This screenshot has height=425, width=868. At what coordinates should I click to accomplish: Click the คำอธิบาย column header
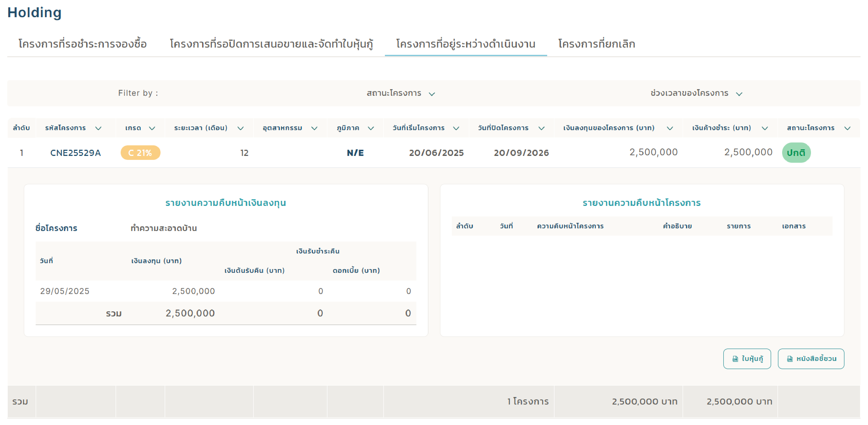tap(677, 226)
